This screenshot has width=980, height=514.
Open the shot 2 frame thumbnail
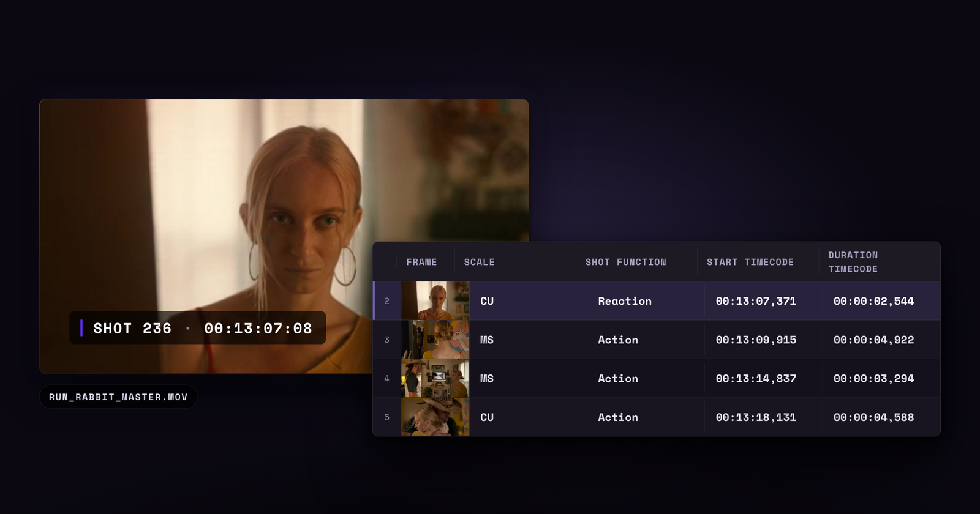coord(435,300)
